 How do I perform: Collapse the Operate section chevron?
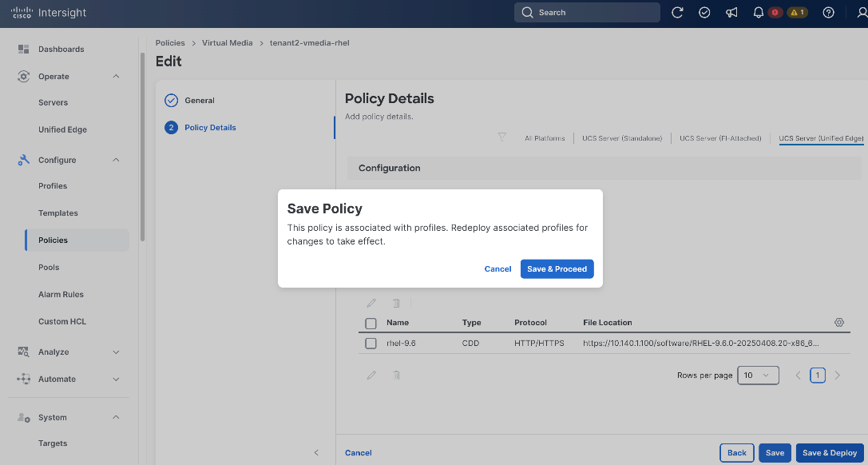117,77
